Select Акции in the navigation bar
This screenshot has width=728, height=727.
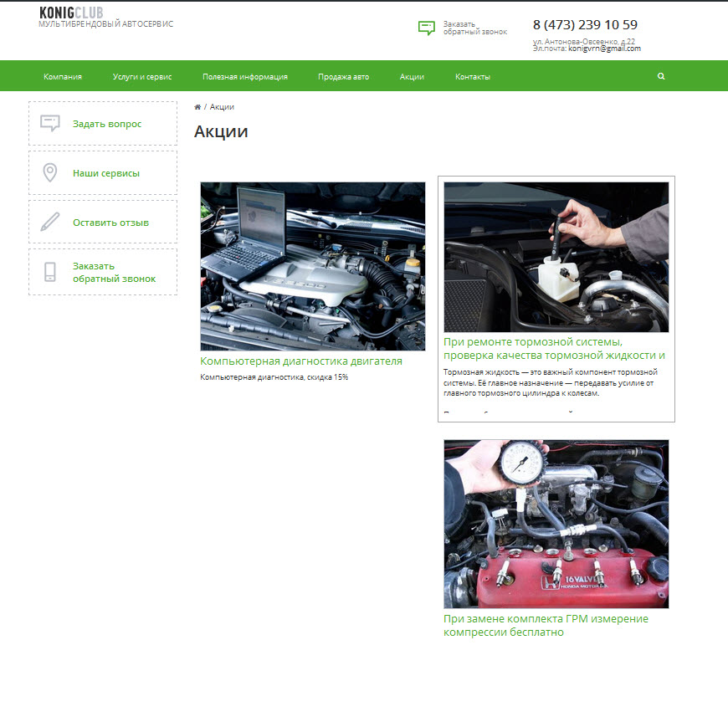[x=412, y=77]
